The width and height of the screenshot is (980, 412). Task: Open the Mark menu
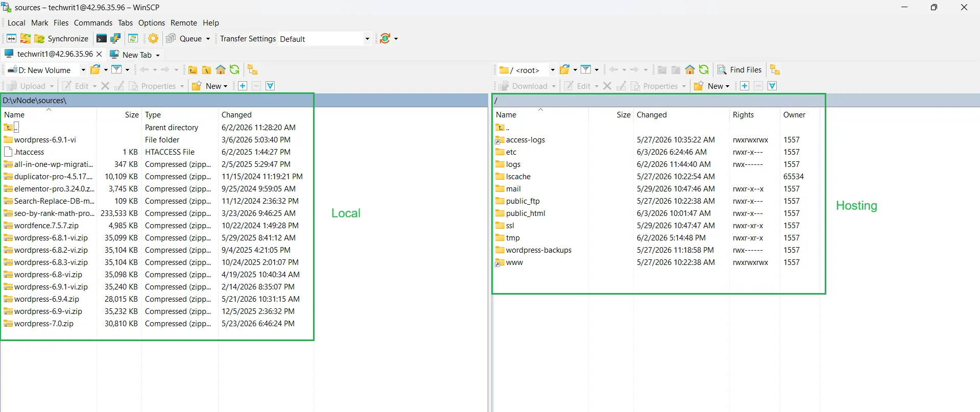tap(40, 23)
